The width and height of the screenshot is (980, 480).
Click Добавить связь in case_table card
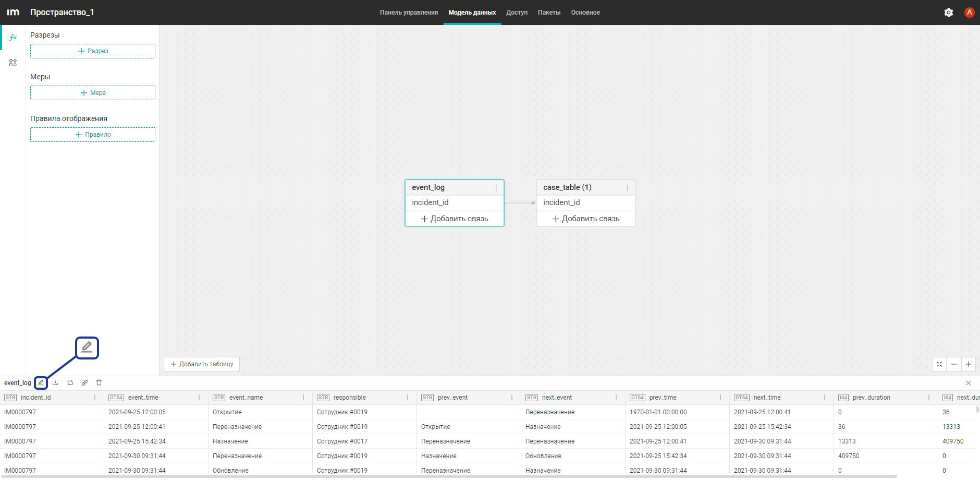click(x=586, y=219)
